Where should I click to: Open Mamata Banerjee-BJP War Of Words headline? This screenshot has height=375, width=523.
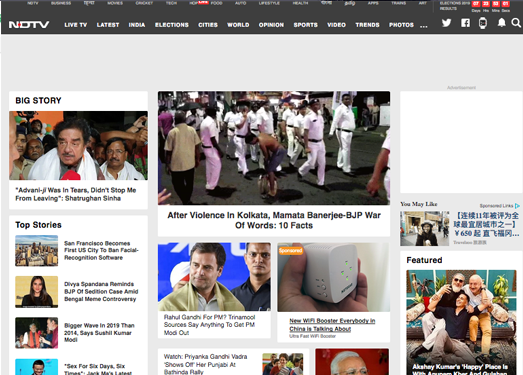tap(274, 220)
